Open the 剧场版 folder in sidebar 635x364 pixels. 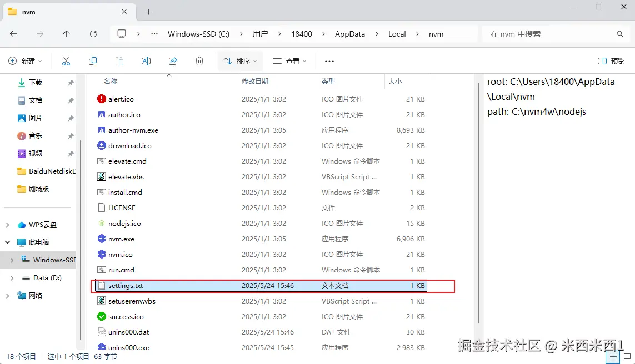click(33, 189)
